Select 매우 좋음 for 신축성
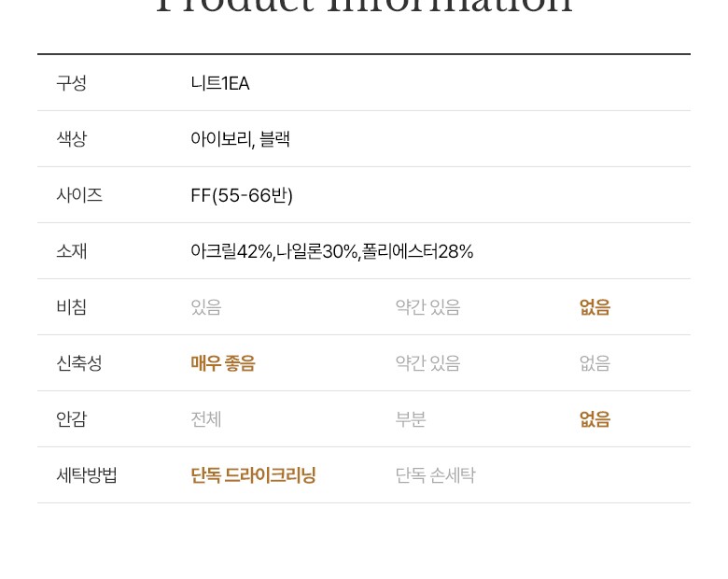The image size is (728, 579). (222, 363)
